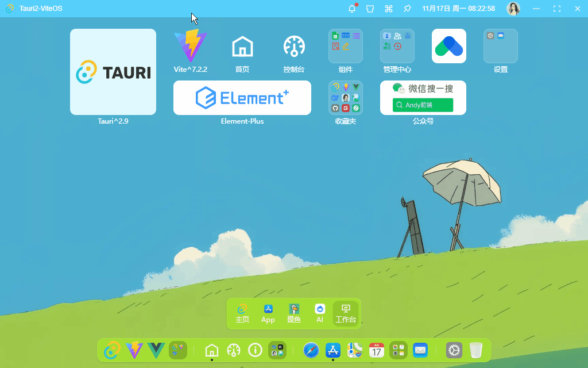The image size is (588, 368).
Task: Switch to the App tab
Action: 268,313
